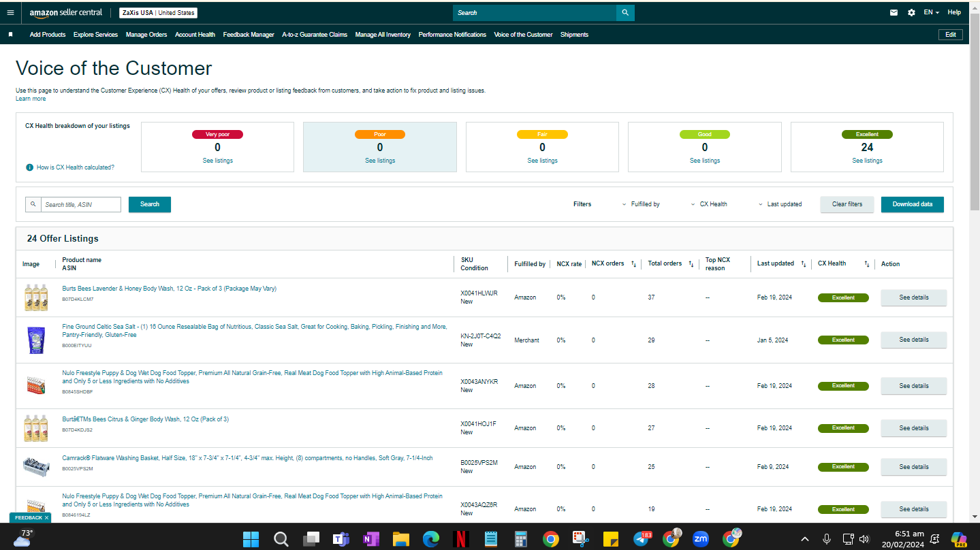Open Manage Orders
Viewport: 980px width, 550px height.
pyautogui.click(x=146, y=35)
